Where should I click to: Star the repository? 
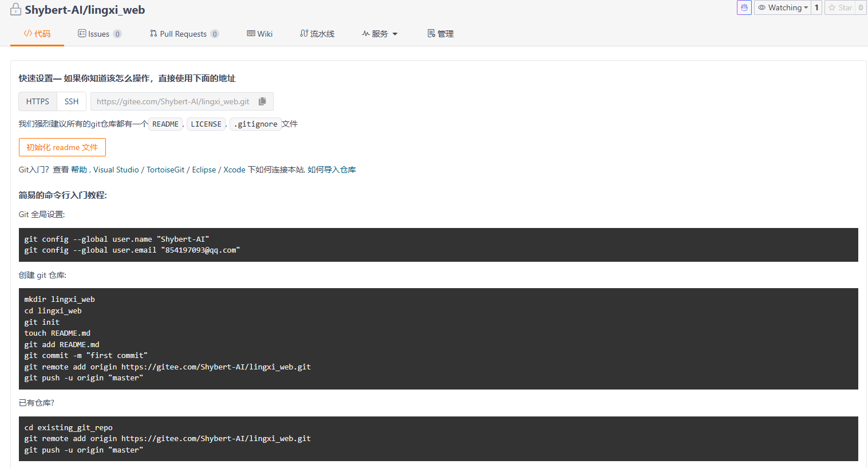[840, 7]
